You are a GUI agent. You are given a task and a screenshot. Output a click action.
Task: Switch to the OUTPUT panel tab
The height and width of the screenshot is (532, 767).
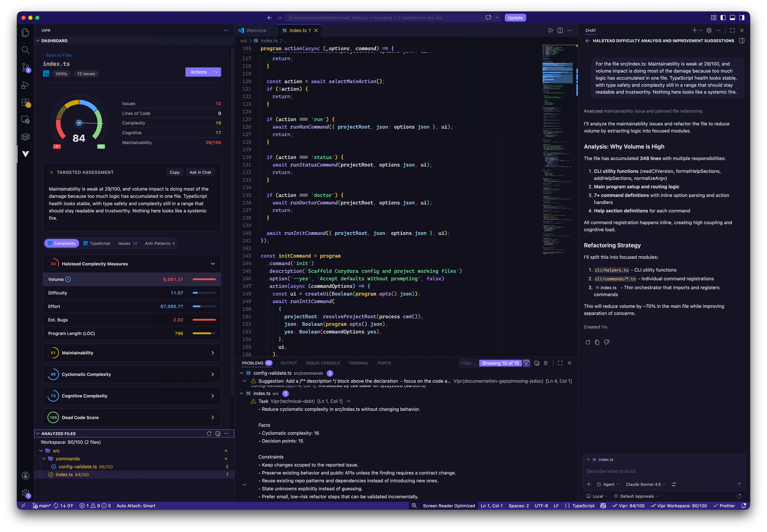289,363
